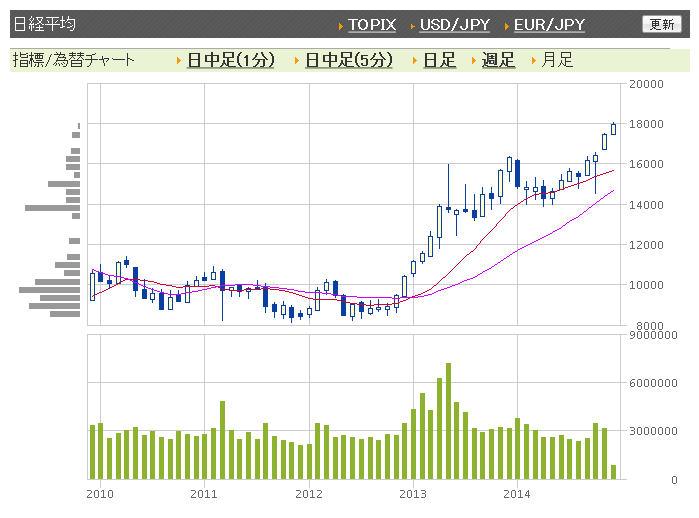Click the last, shortest green volume bar
Image resolution: width=699 pixels, height=518 pixels.
coord(613,473)
